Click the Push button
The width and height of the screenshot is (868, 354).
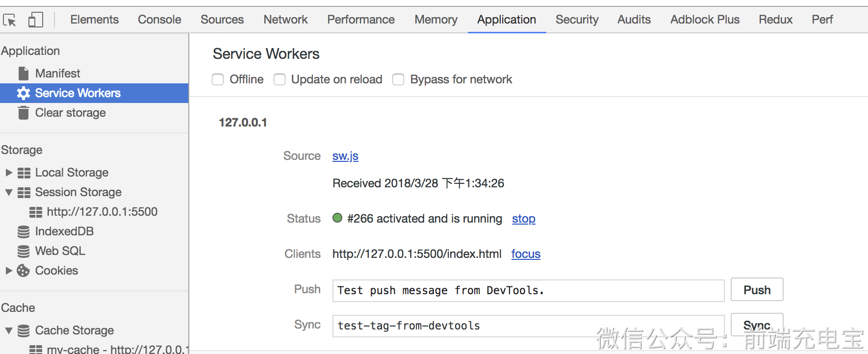tap(757, 290)
